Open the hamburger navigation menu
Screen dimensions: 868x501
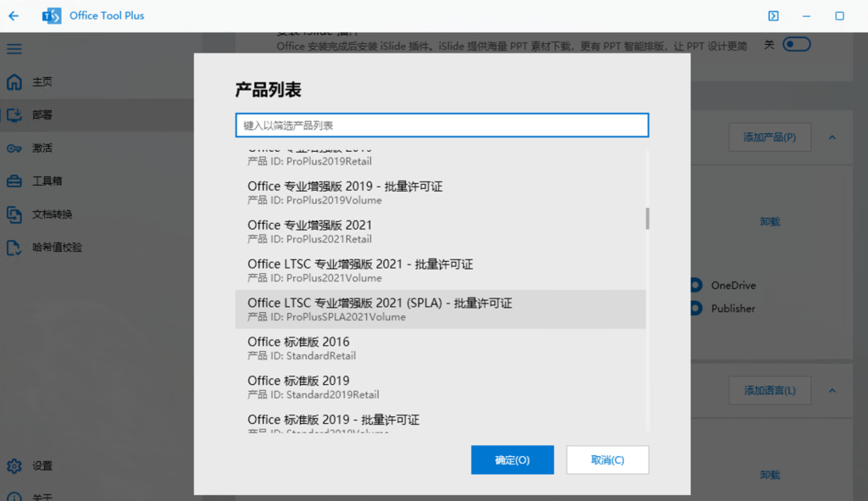14,49
